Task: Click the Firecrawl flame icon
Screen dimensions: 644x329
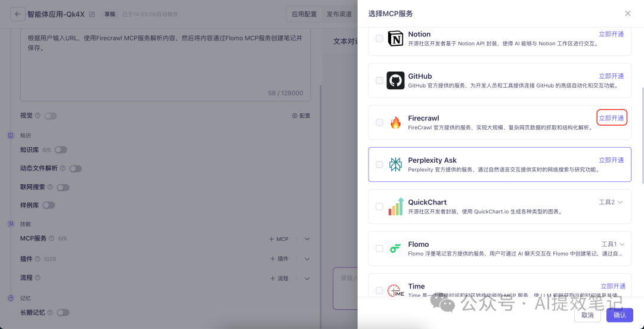Action: coord(395,122)
